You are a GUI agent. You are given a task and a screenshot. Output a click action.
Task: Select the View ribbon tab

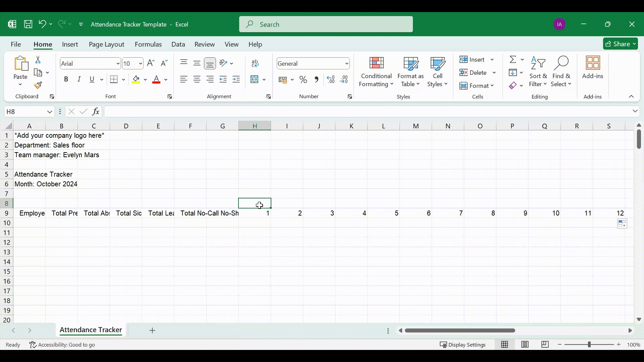[231, 44]
